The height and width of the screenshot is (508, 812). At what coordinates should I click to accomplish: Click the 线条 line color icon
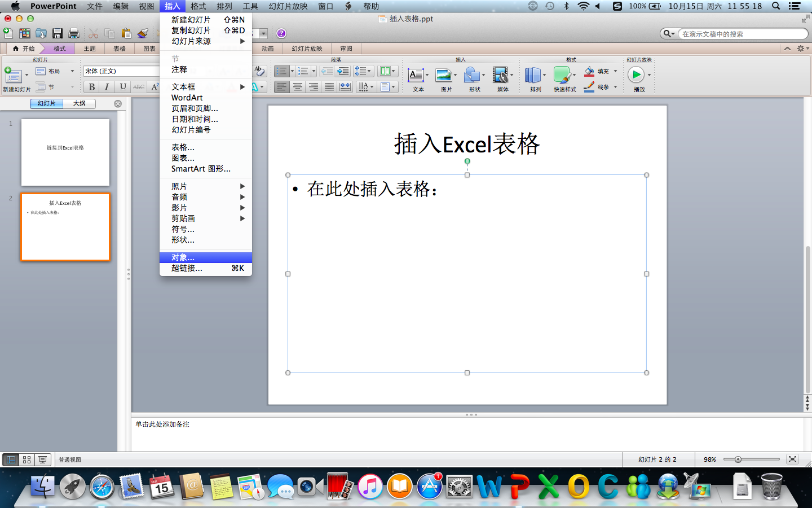click(x=589, y=87)
